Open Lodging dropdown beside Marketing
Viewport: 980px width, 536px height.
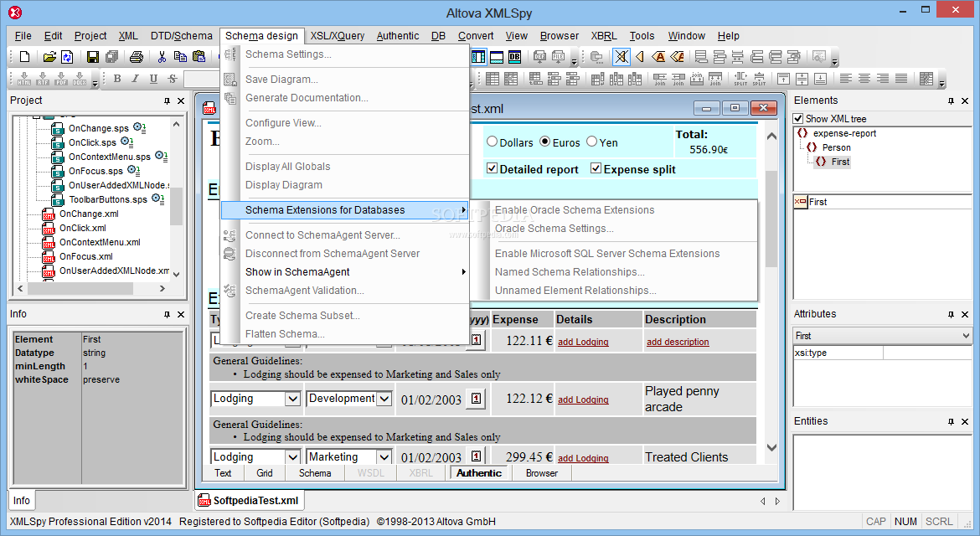point(291,457)
